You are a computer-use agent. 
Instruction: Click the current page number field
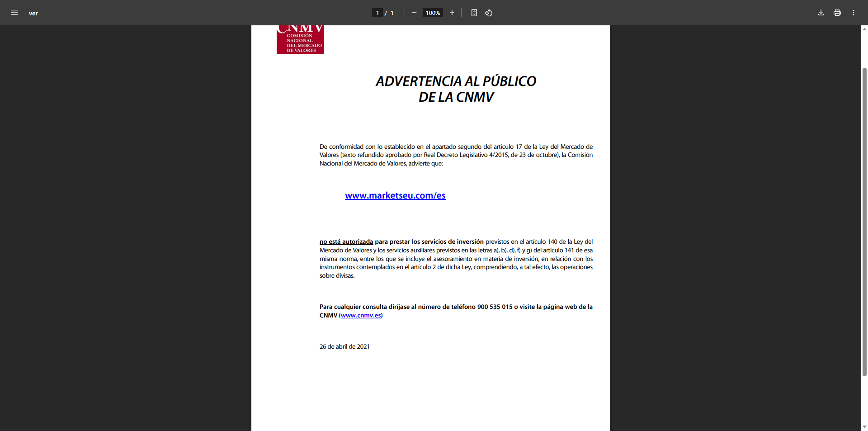[x=377, y=13]
